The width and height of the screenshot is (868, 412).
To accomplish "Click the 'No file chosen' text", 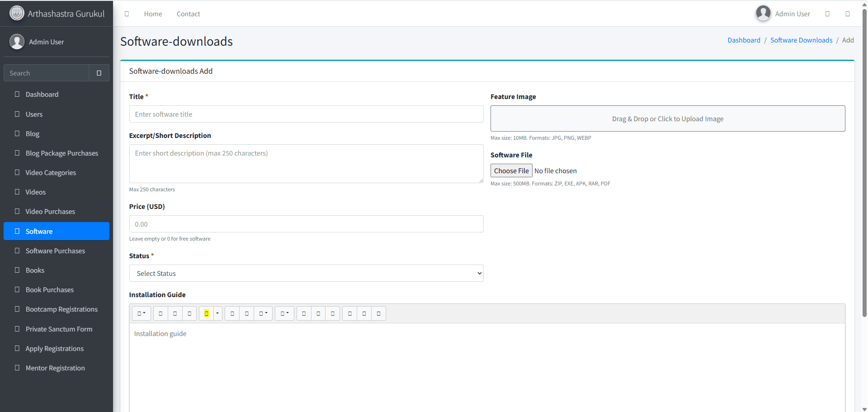I will [556, 171].
